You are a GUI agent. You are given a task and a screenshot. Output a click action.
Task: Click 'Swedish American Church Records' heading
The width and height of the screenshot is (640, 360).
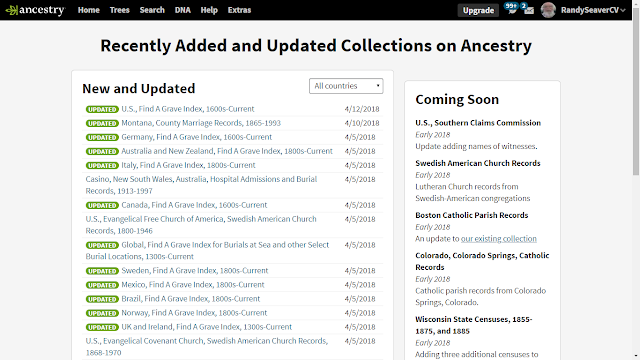(x=478, y=163)
